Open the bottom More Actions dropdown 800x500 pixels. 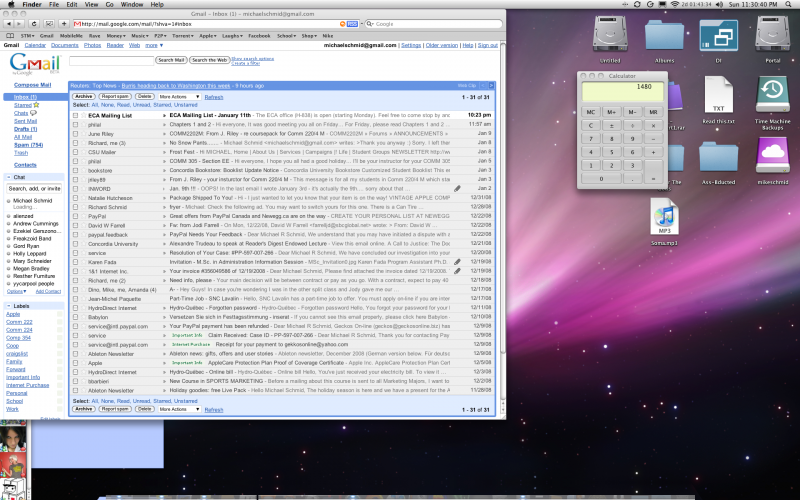[179, 409]
